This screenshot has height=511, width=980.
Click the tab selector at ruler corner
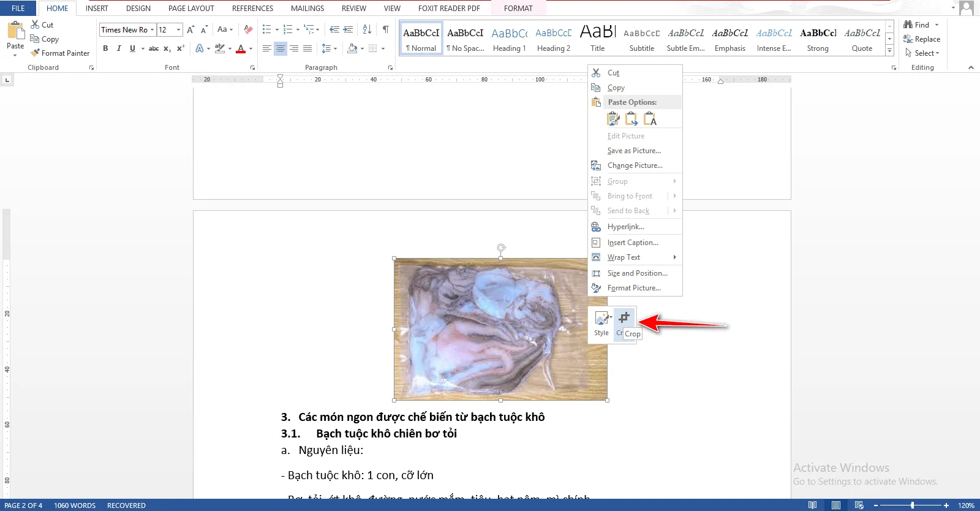(7, 80)
